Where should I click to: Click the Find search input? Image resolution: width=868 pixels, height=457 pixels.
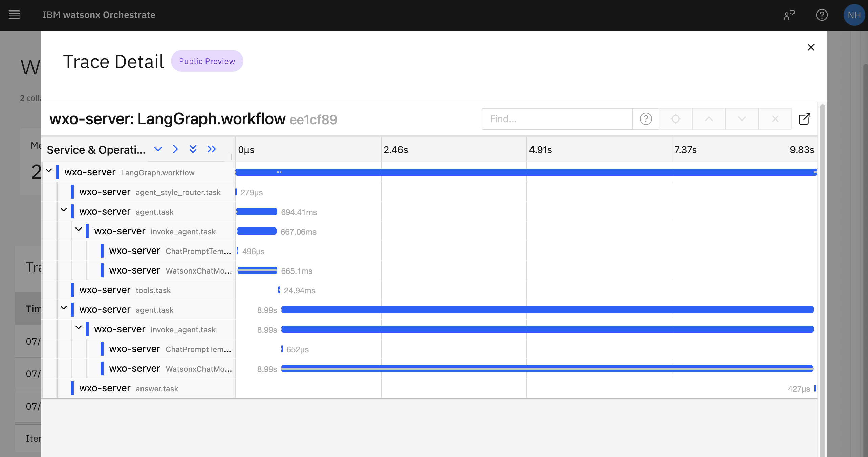pos(557,119)
